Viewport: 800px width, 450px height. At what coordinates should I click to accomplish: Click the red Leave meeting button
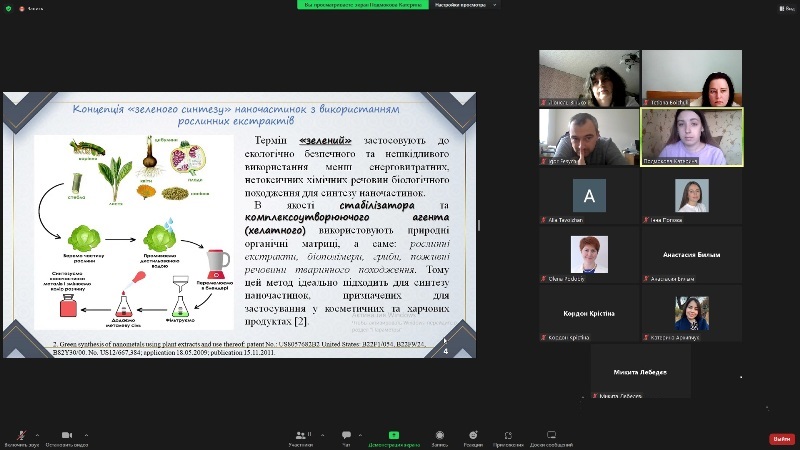[x=782, y=439]
